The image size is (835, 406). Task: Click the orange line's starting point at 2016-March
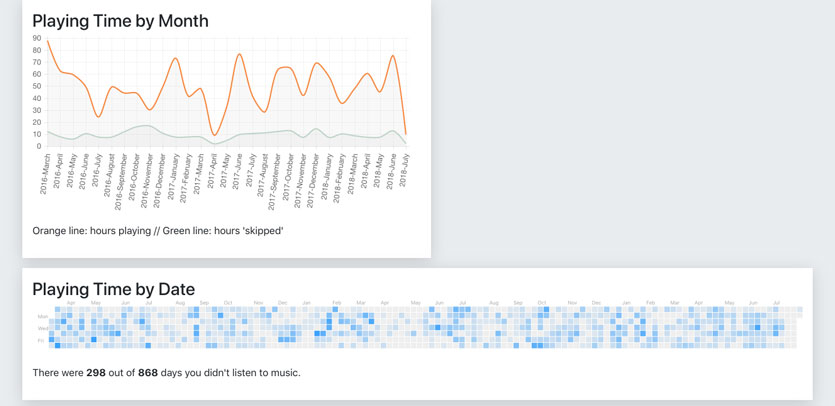click(47, 41)
